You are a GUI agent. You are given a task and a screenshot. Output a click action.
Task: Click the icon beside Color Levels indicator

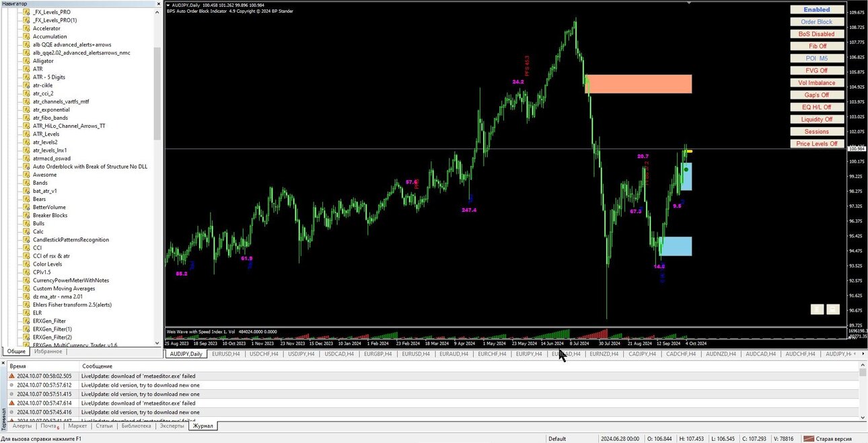tap(26, 264)
